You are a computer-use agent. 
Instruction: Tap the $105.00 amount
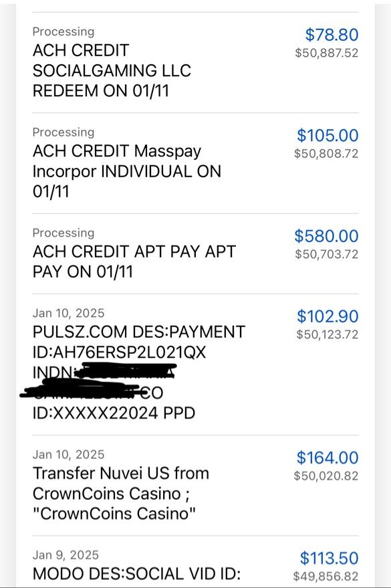(x=328, y=135)
